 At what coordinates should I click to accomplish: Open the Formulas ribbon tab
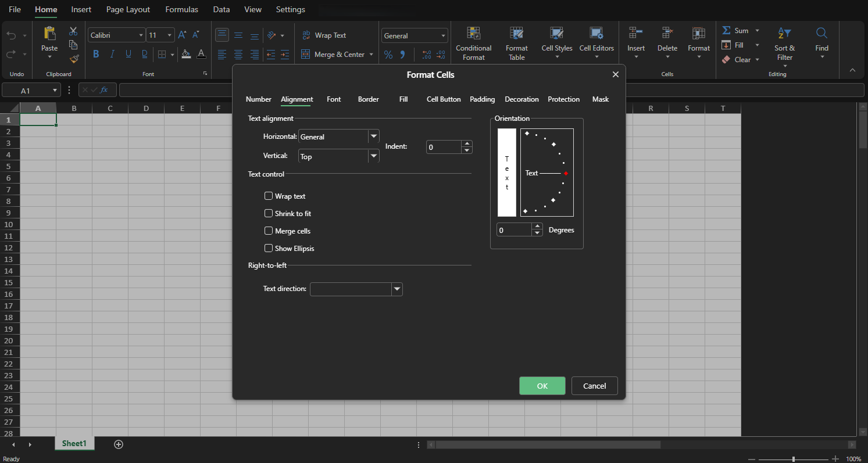[x=182, y=9]
